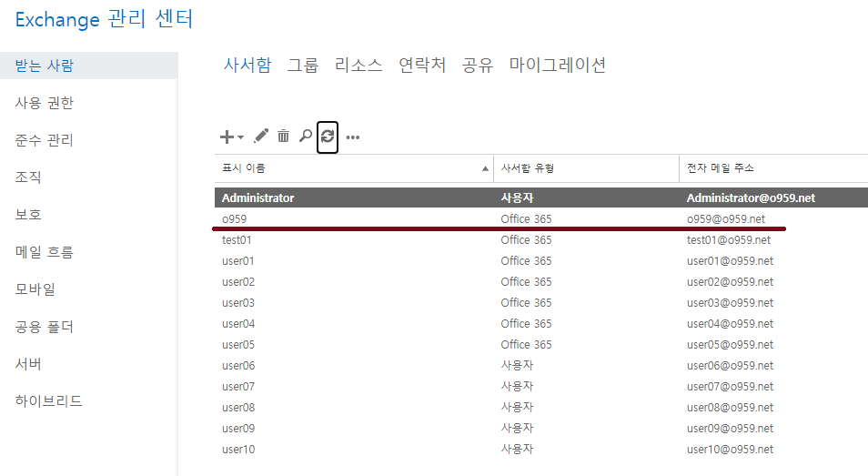
Task: Select the user04 mailbox row
Action: pos(541,324)
